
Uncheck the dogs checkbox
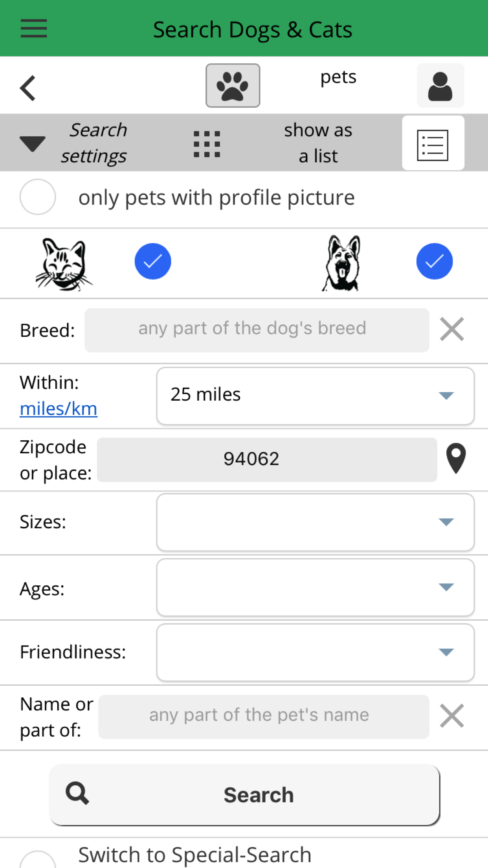(x=434, y=261)
